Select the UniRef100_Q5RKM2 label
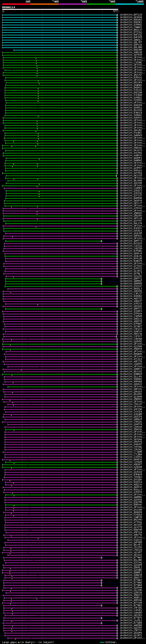146x644 pixels. (x=131, y=213)
